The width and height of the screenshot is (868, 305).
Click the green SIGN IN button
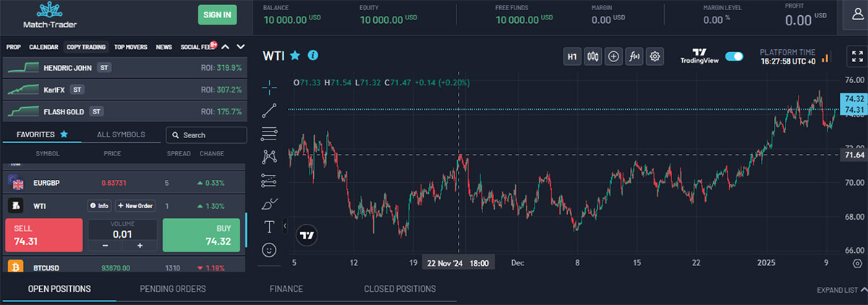pos(217,14)
